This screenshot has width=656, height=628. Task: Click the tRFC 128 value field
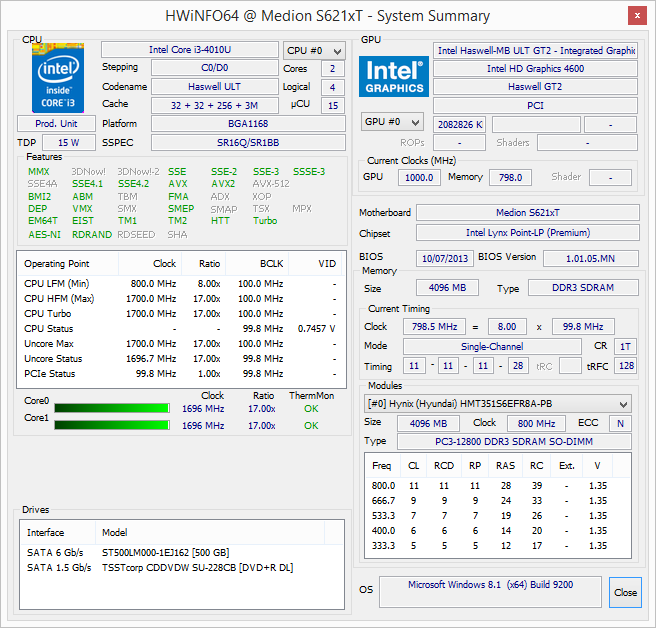point(626,366)
